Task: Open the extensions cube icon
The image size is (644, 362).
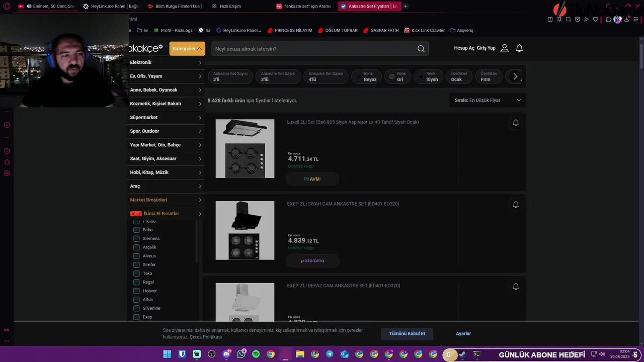Action: pyautogui.click(x=608, y=19)
